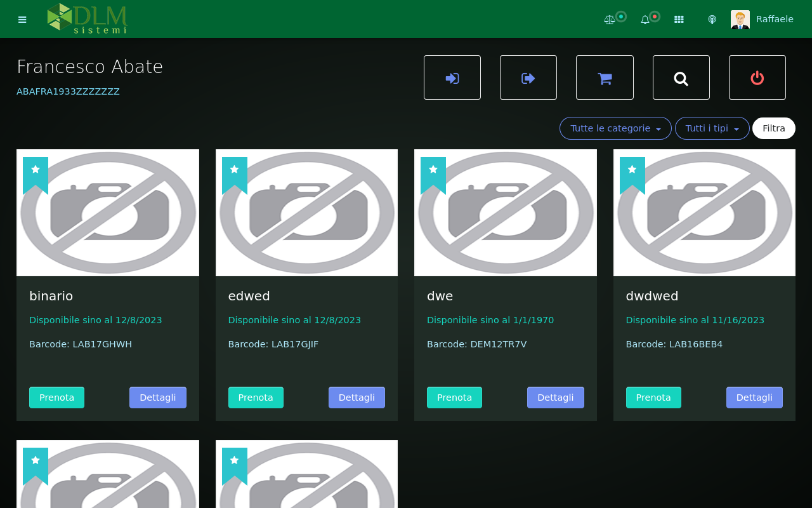This screenshot has width=812, height=508.
Task: Click the sign-in arrow button
Action: point(452,78)
